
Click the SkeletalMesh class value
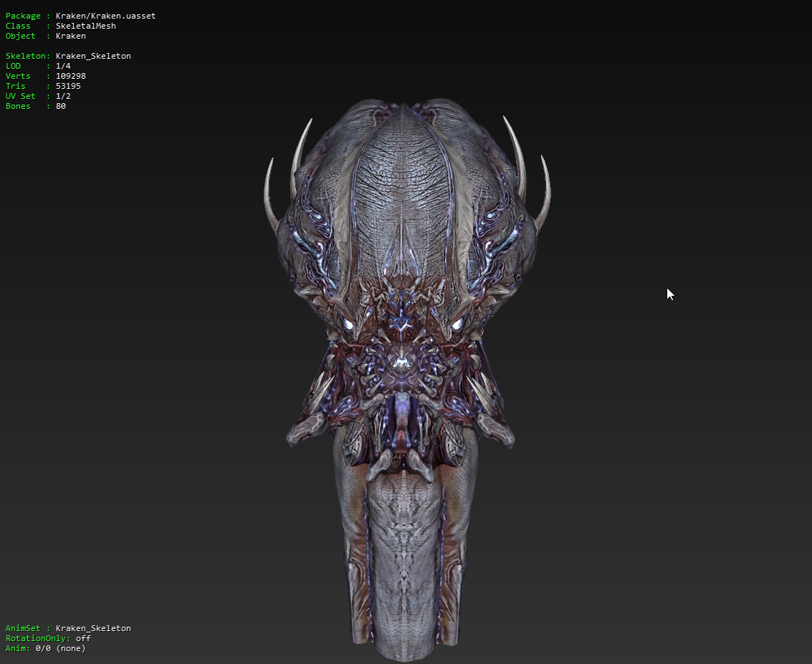pos(85,26)
